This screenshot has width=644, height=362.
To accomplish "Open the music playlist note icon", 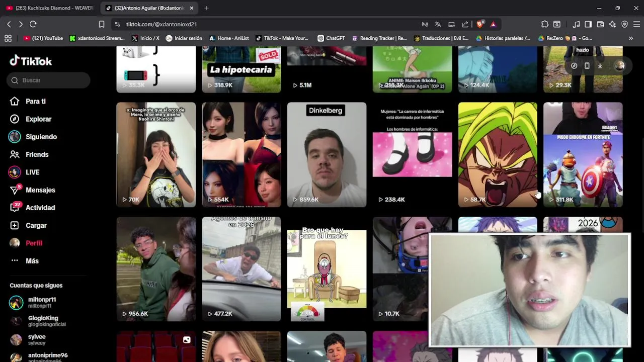I will click(577, 24).
